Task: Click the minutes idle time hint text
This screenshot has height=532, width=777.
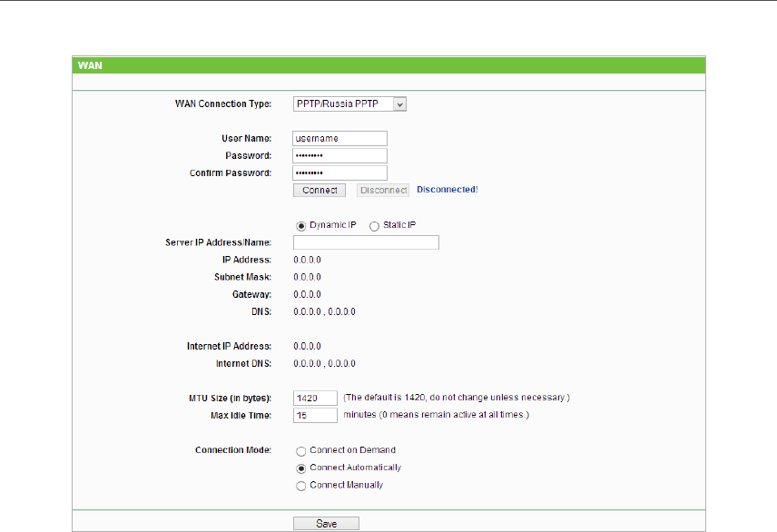Action: [x=436, y=415]
